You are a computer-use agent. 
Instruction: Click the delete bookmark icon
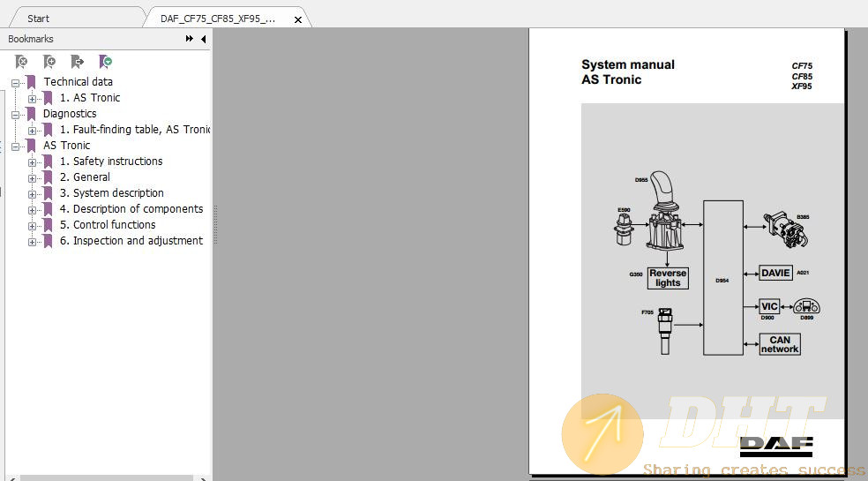21,61
